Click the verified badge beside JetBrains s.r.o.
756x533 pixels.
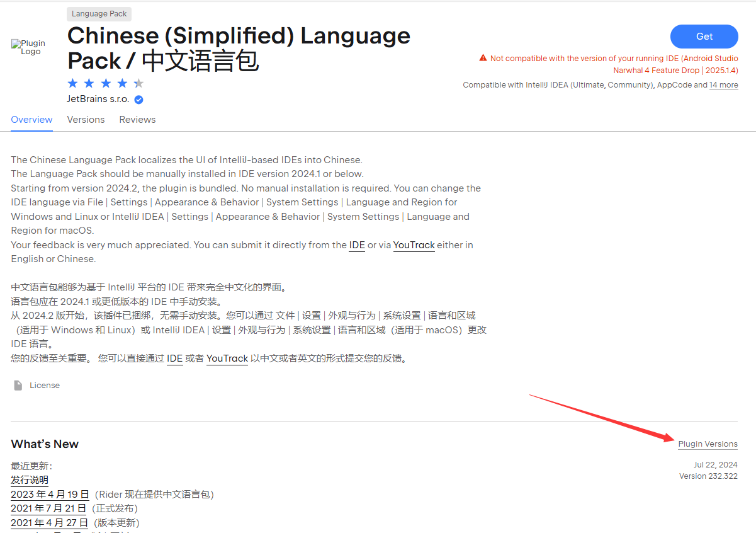(138, 100)
